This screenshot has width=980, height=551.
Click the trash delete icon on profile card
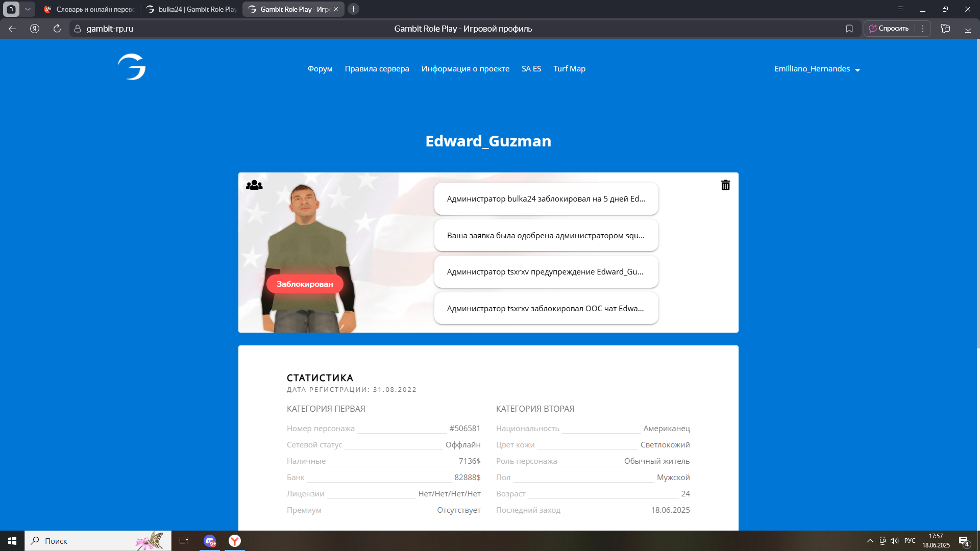click(x=725, y=185)
